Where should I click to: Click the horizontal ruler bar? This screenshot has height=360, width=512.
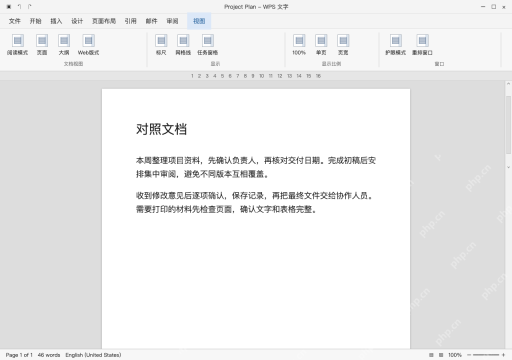tap(256, 76)
